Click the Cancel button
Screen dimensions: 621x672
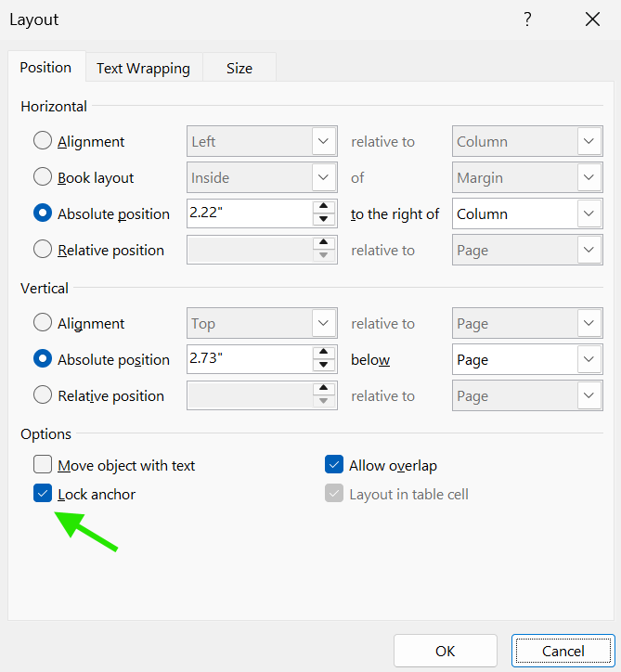click(x=563, y=651)
